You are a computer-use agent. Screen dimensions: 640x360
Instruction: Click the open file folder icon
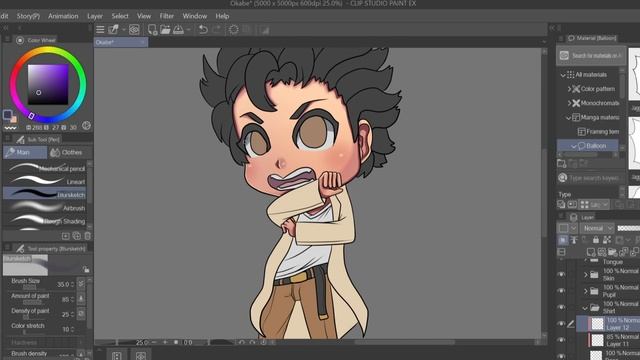coord(165,29)
